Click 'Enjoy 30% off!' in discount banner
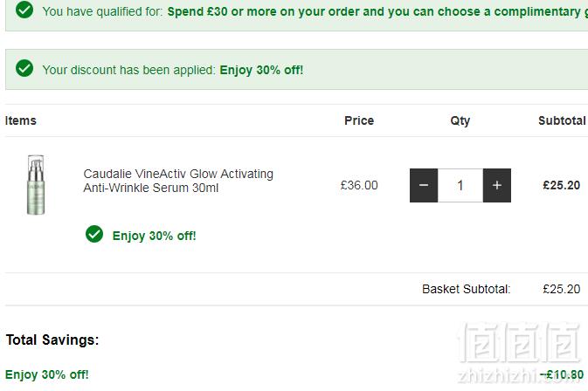Image resolution: width=588 pixels, height=391 pixels. click(x=261, y=70)
